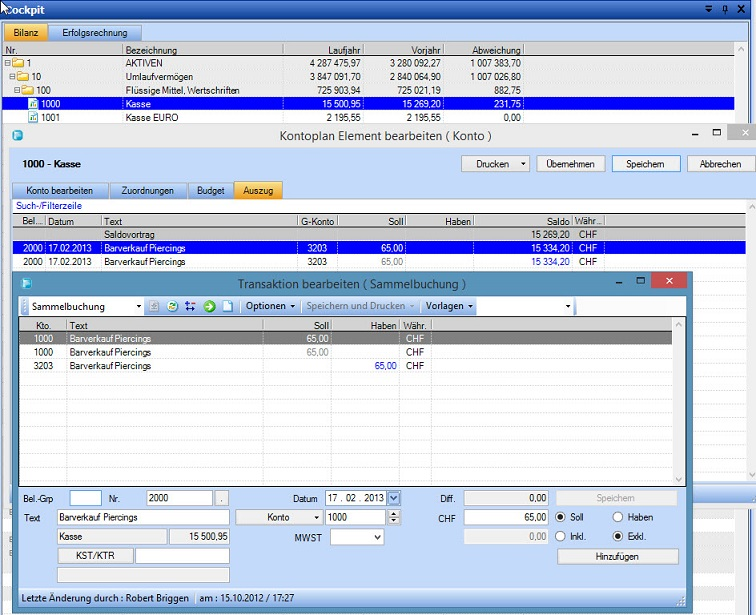Viewport: 756px width, 615px height.
Task: Choose the Inkl. radio option
Action: pos(560,536)
